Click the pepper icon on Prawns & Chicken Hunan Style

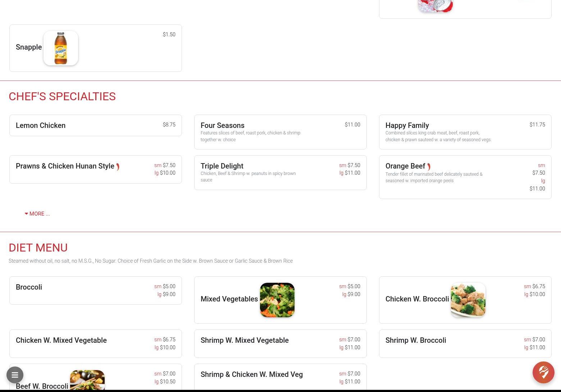tap(118, 167)
